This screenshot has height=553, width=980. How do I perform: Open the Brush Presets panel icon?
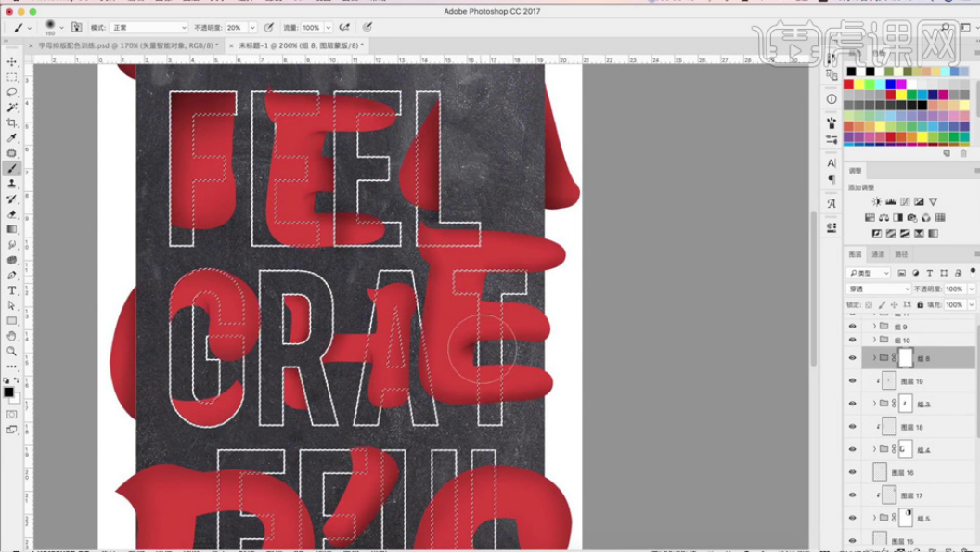(x=832, y=139)
